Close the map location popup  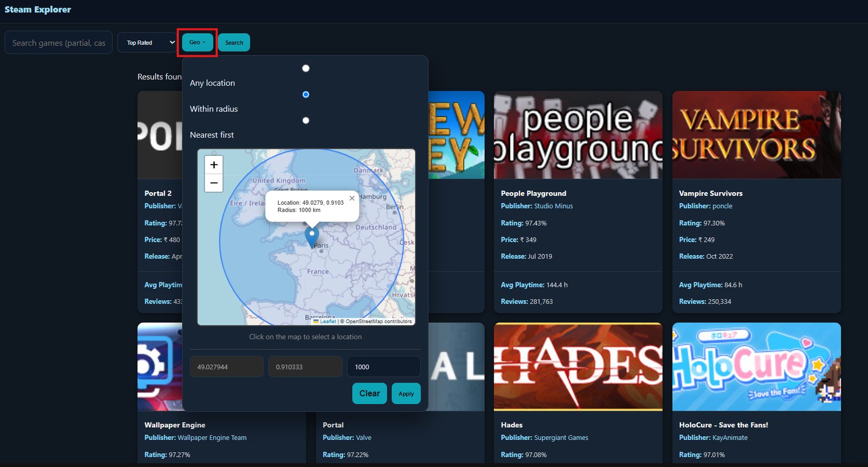click(x=352, y=198)
